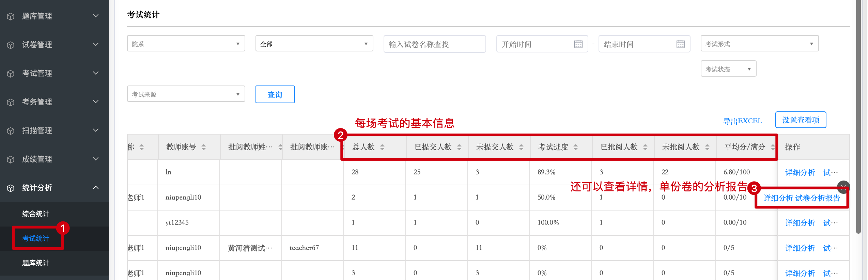Expand the 试卷管理 menu chevron

[96, 44]
